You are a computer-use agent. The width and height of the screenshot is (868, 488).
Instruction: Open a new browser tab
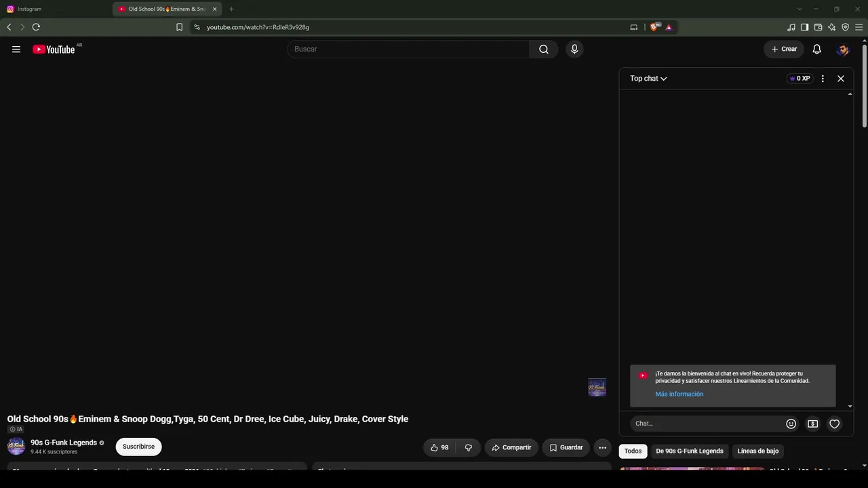pos(231,9)
